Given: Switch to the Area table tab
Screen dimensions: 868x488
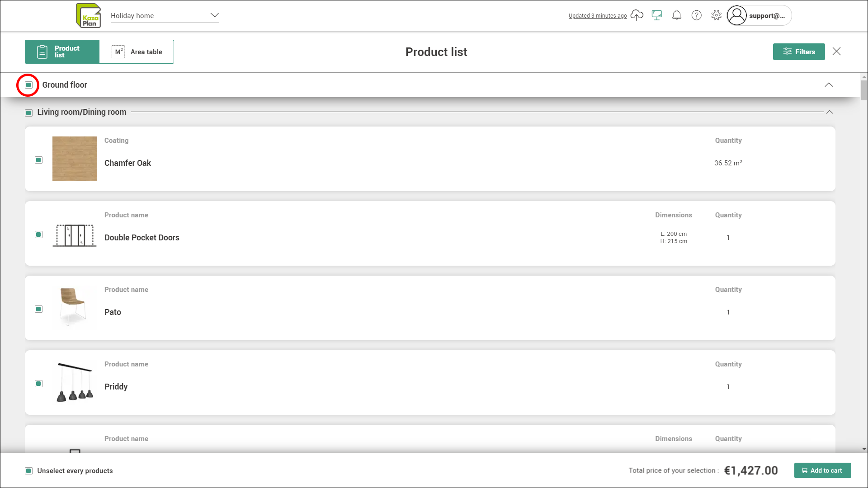Looking at the screenshot, I should pos(137,52).
